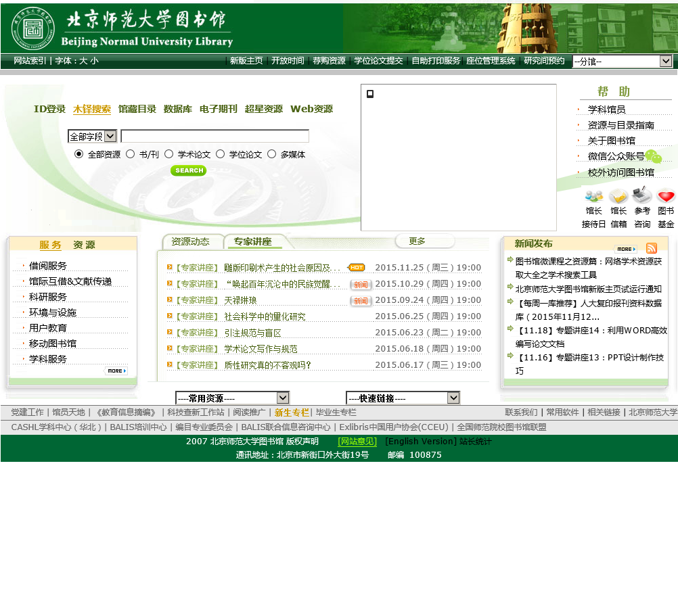This screenshot has width=678, height=616.
Task: Open the 数据库 tab
Action: click(x=178, y=110)
